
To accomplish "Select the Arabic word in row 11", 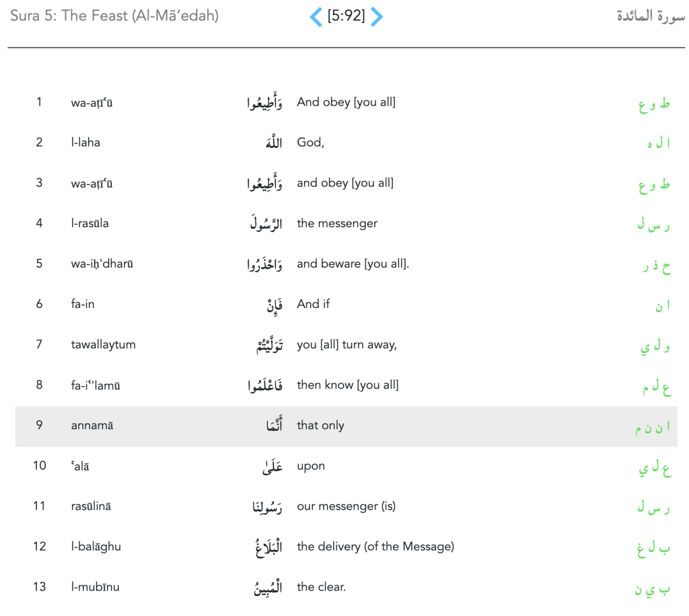I will [x=263, y=508].
